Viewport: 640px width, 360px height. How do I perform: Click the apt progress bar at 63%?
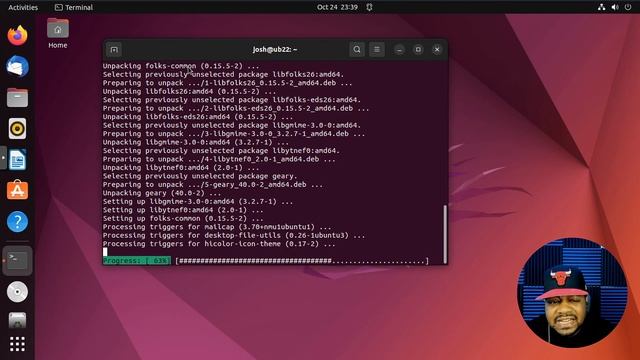coord(266,261)
